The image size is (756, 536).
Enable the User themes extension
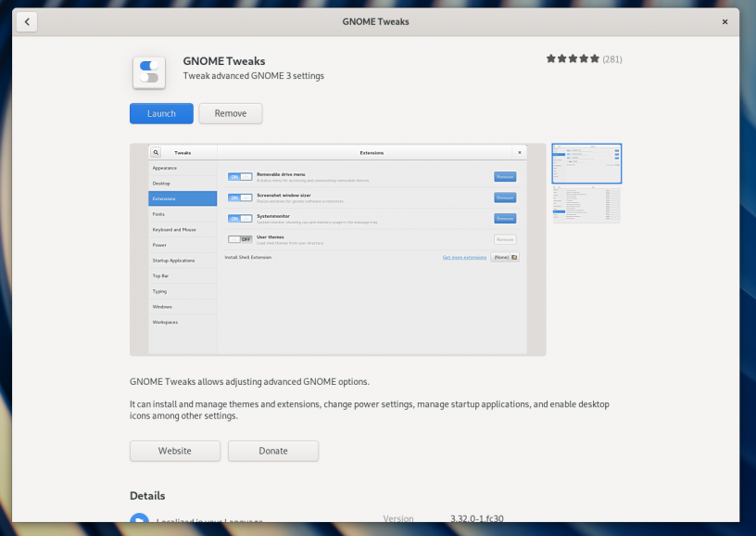(241, 238)
